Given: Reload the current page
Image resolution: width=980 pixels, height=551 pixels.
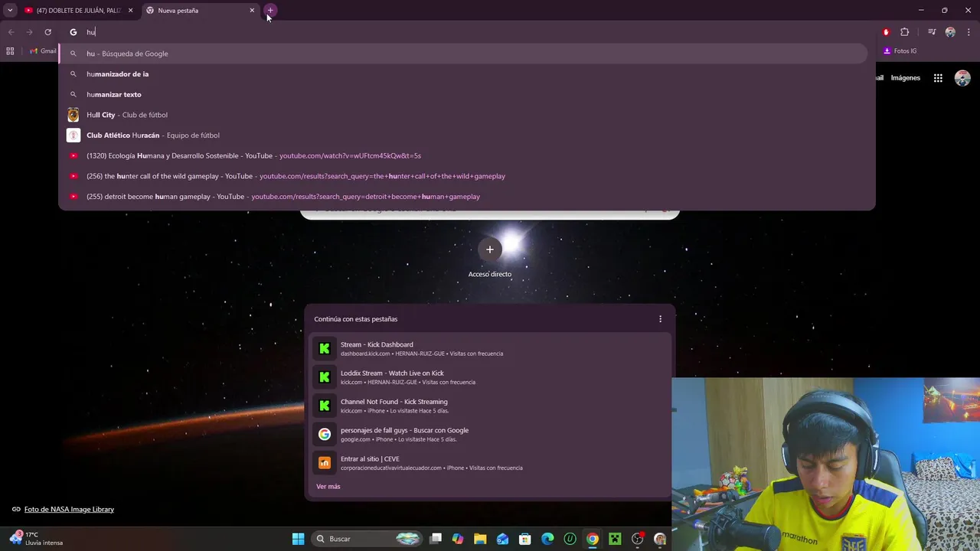Looking at the screenshot, I should [47, 32].
